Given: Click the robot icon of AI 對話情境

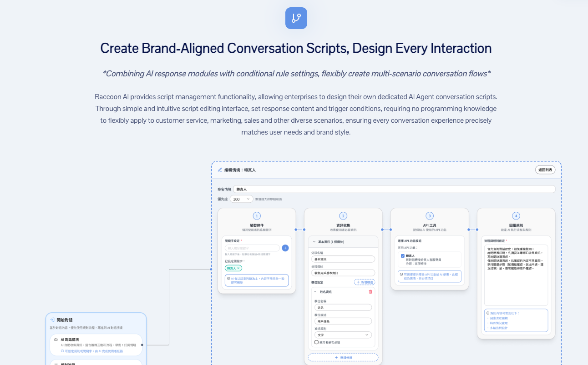Looking at the screenshot, I should (x=56, y=339).
